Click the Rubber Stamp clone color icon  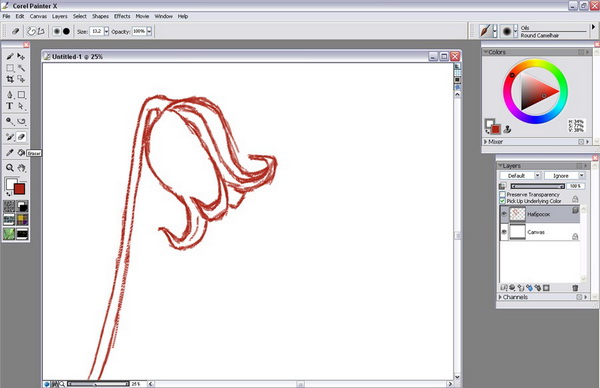point(507,129)
